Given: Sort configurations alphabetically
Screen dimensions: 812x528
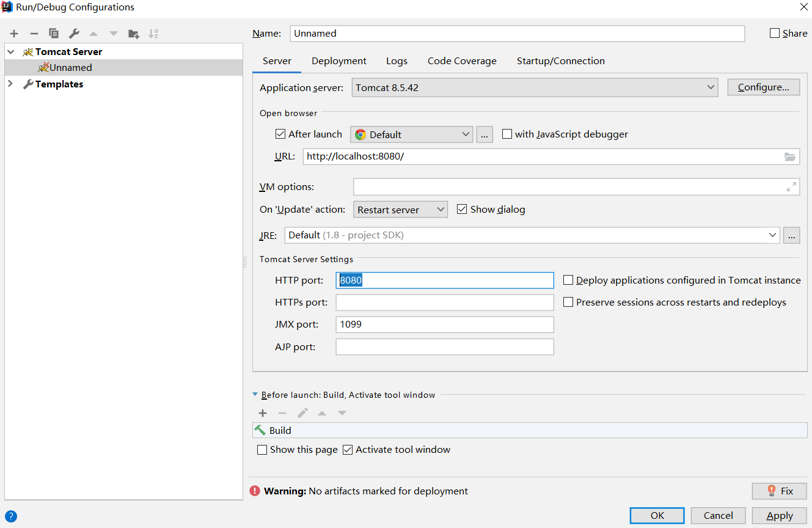Looking at the screenshot, I should click(x=153, y=34).
